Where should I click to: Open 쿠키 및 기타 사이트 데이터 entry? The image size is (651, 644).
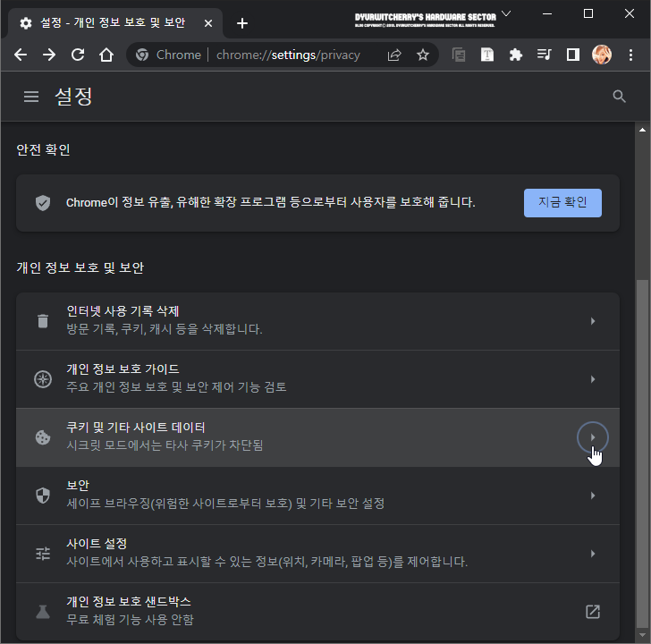point(317,437)
